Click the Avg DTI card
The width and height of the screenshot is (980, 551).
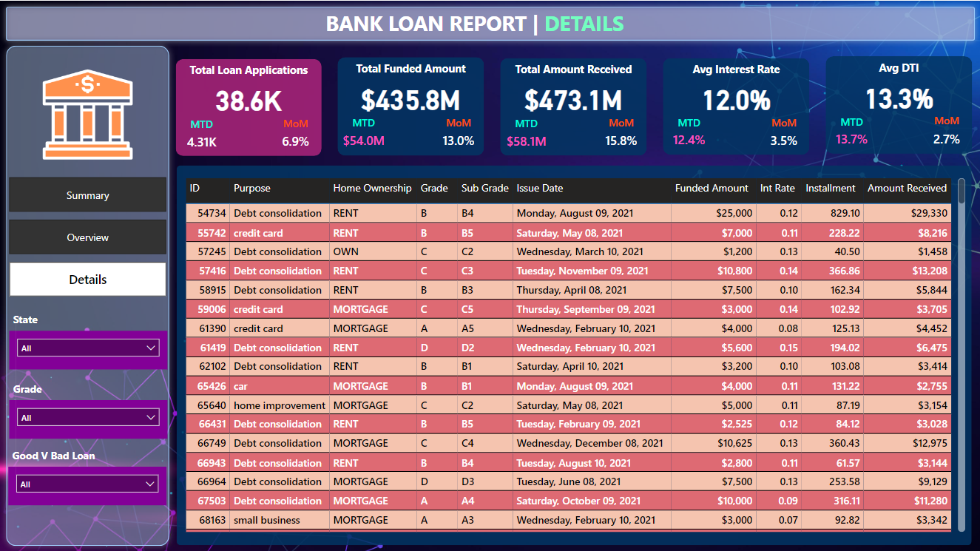point(899,106)
